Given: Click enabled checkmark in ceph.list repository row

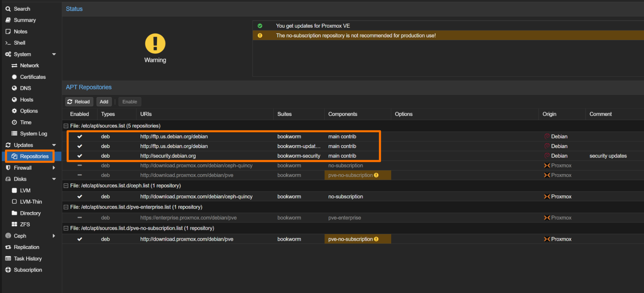Looking at the screenshot, I should (x=80, y=197).
